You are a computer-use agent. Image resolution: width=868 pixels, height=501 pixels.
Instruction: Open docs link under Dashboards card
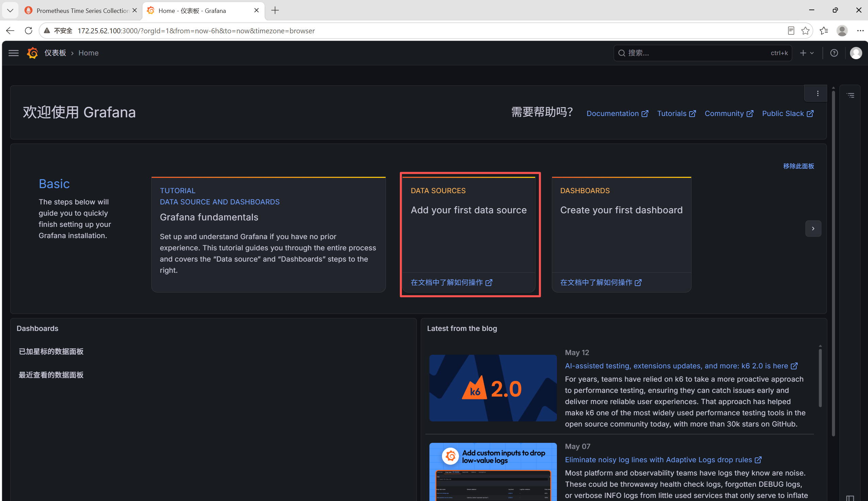(x=600, y=283)
